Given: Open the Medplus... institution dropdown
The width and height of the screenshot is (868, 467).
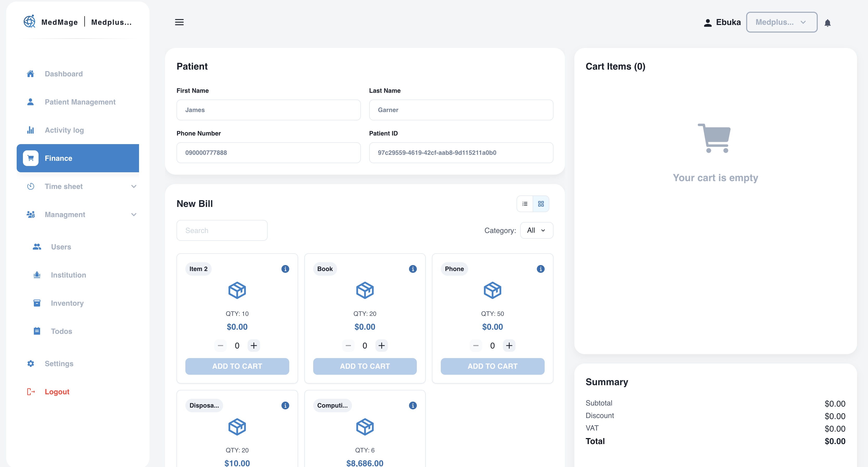Looking at the screenshot, I should point(781,22).
